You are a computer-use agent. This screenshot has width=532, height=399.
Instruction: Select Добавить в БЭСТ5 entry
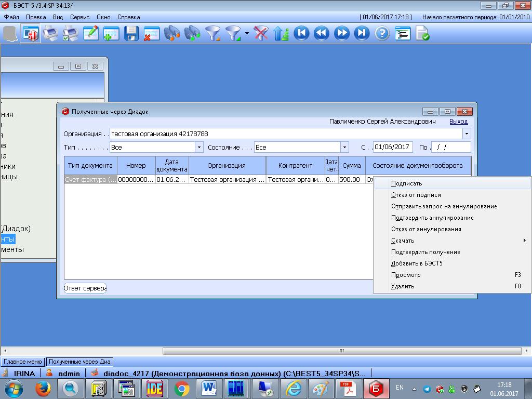pos(452,263)
